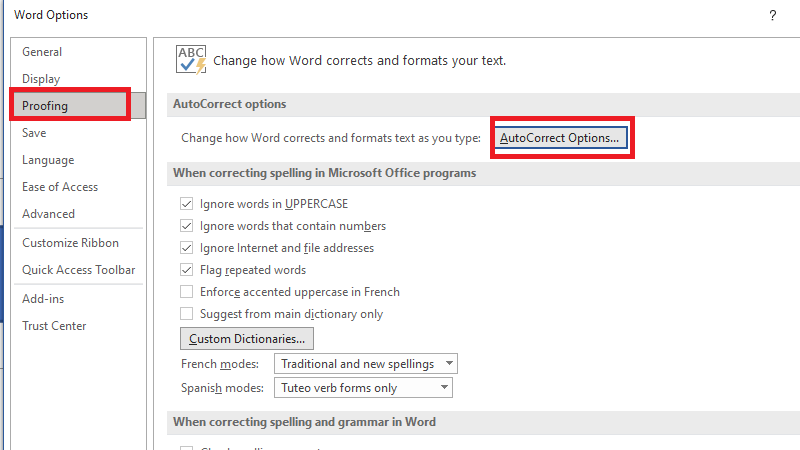The height and width of the screenshot is (450, 800).
Task: Enable Suggest from main dictionary only
Action: click(x=186, y=314)
